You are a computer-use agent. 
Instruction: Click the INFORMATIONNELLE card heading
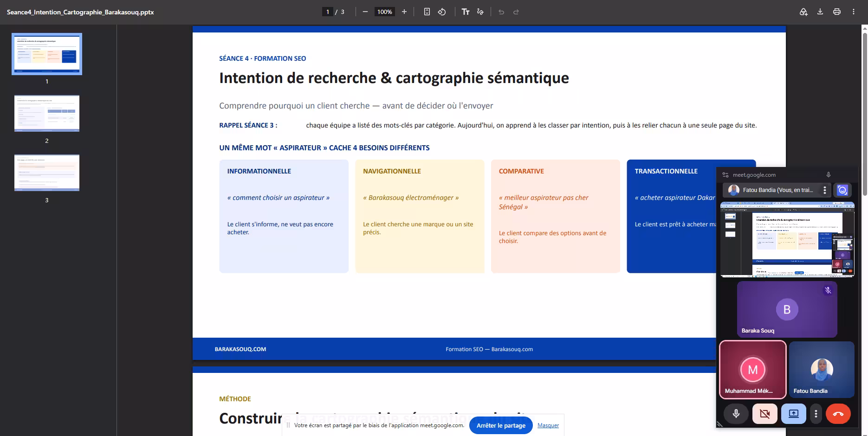click(x=259, y=171)
